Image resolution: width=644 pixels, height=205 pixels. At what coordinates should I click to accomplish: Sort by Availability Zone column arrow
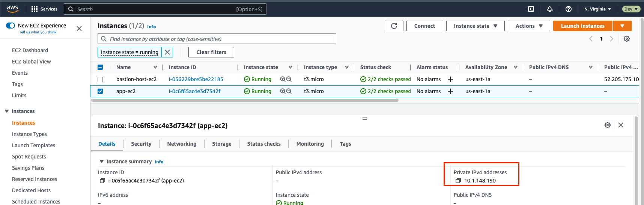tap(516, 67)
